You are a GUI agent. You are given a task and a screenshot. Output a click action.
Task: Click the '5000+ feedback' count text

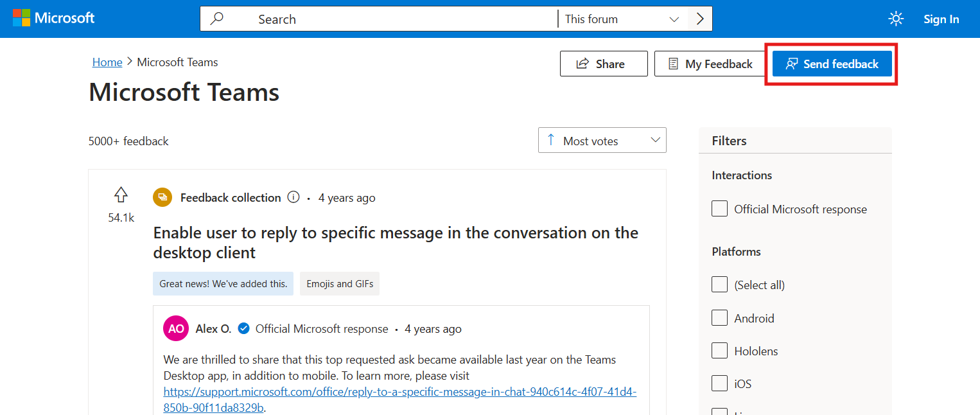coord(128,141)
